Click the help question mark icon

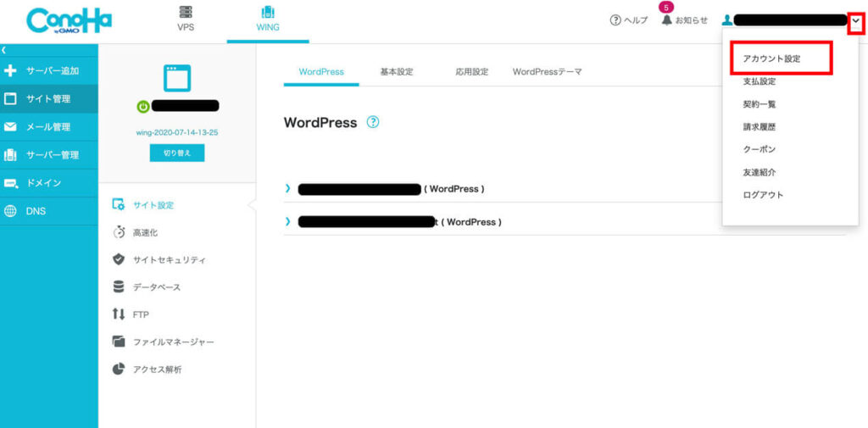click(615, 20)
